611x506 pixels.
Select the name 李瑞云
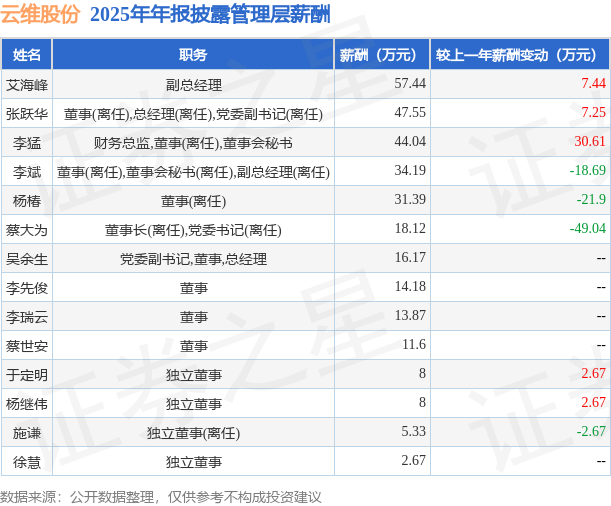(x=26, y=317)
